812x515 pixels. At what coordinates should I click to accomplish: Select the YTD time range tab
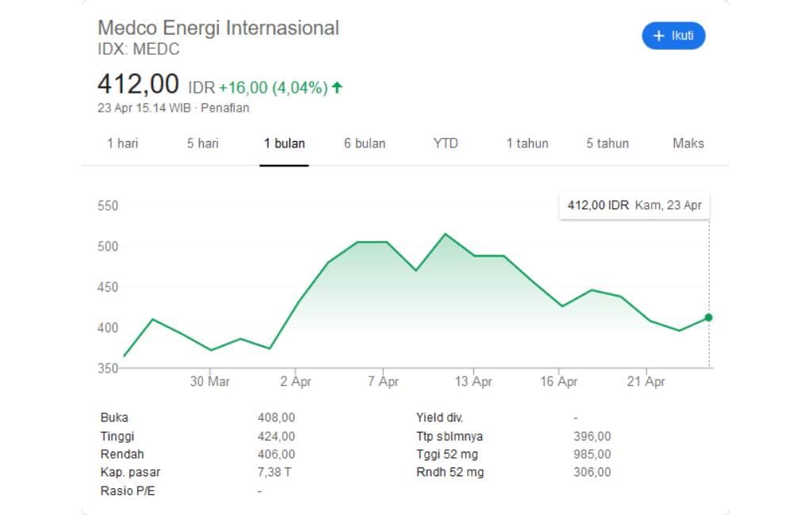(x=446, y=143)
